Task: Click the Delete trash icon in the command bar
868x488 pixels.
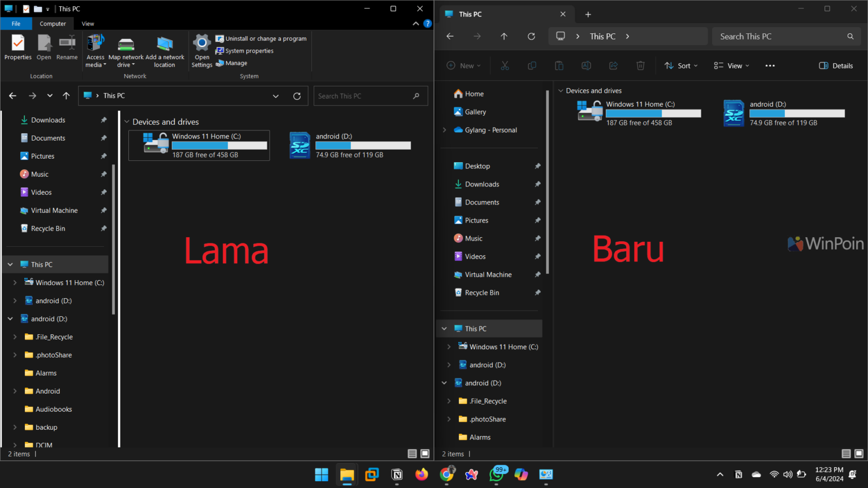Action: tap(640, 66)
